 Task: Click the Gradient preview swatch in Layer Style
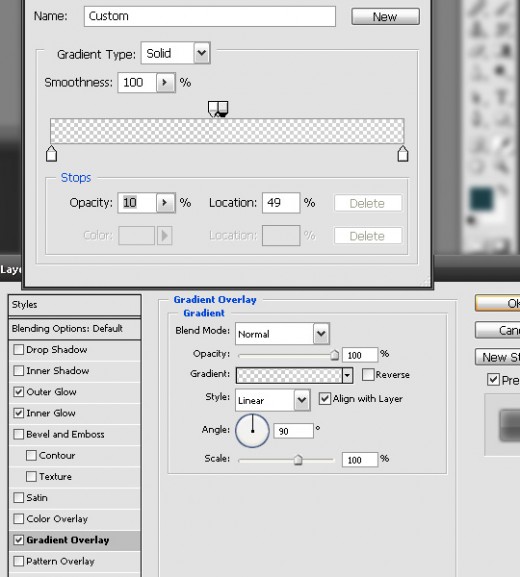(289, 375)
